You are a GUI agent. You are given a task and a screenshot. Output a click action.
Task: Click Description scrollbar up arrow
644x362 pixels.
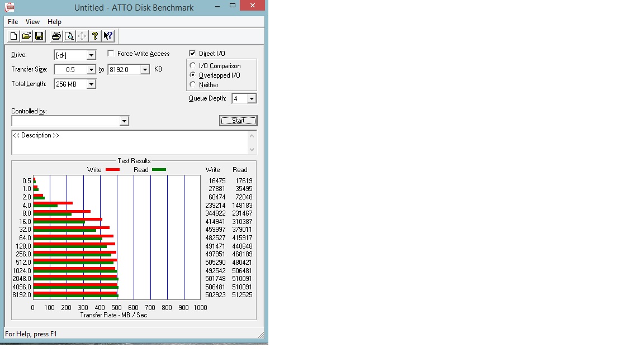tap(252, 136)
